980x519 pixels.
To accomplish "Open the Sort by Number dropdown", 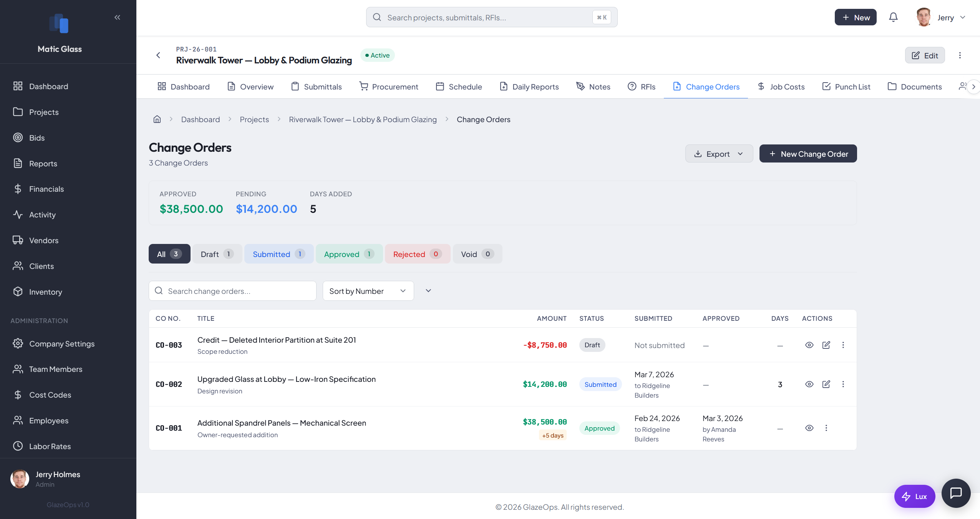I will point(368,291).
